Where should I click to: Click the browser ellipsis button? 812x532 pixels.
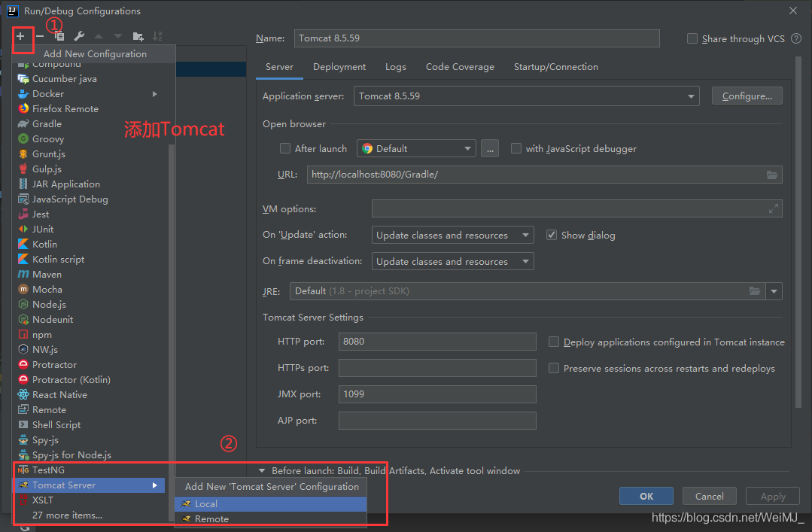click(x=490, y=149)
